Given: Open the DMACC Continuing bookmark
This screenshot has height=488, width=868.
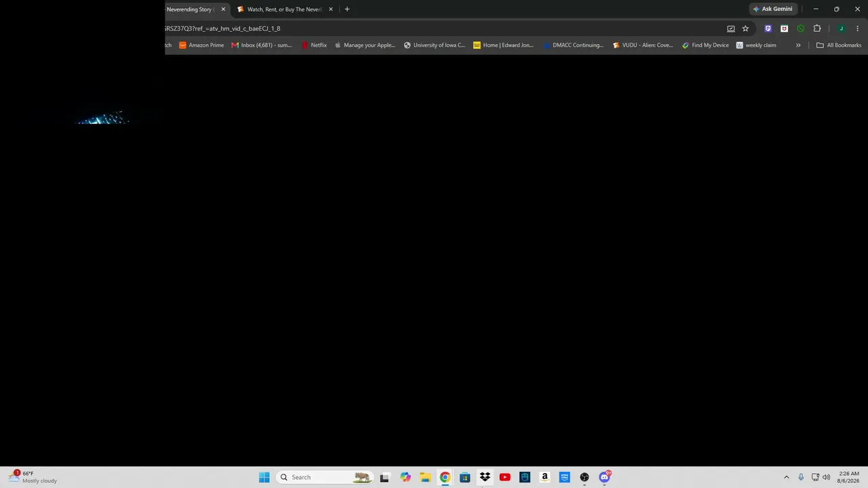Looking at the screenshot, I should 573,45.
